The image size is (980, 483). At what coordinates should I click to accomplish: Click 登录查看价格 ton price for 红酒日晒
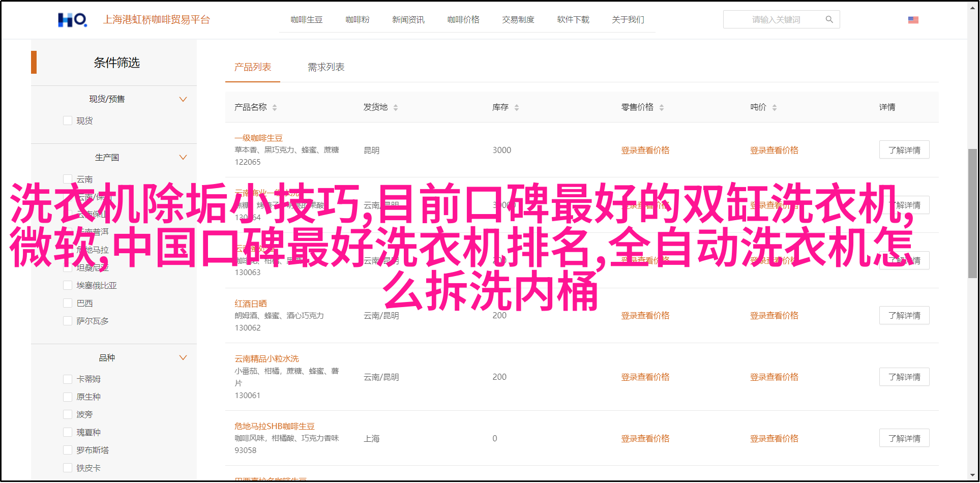(x=774, y=316)
